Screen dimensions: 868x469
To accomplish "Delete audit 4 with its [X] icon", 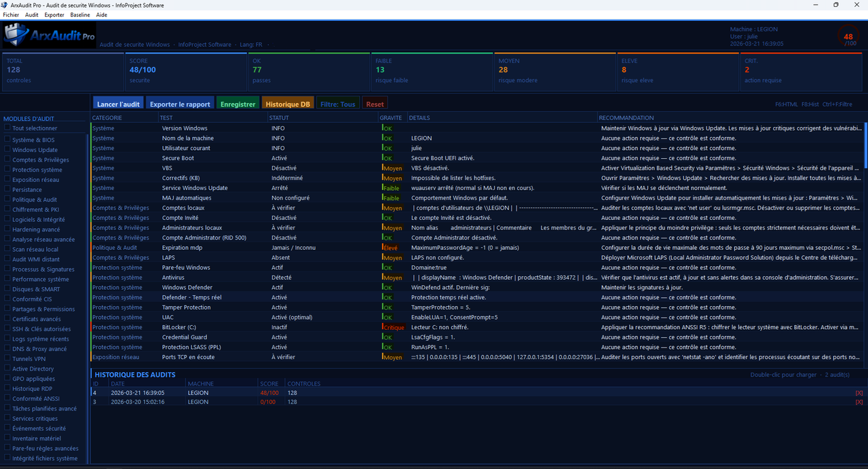I will pyautogui.click(x=858, y=393).
